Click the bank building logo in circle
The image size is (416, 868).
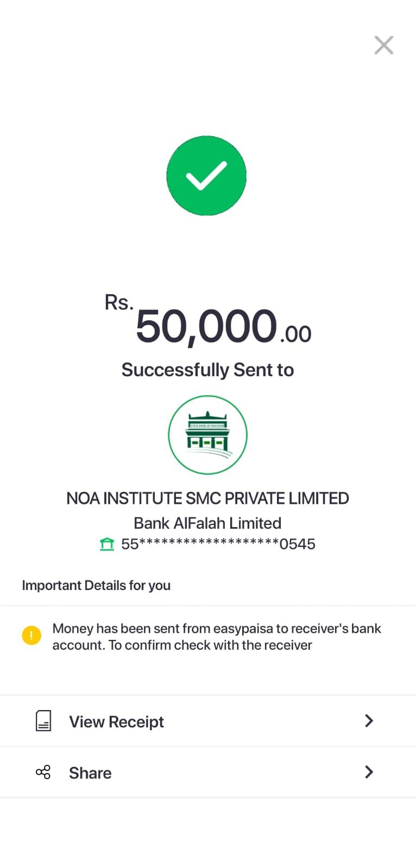[x=207, y=435]
